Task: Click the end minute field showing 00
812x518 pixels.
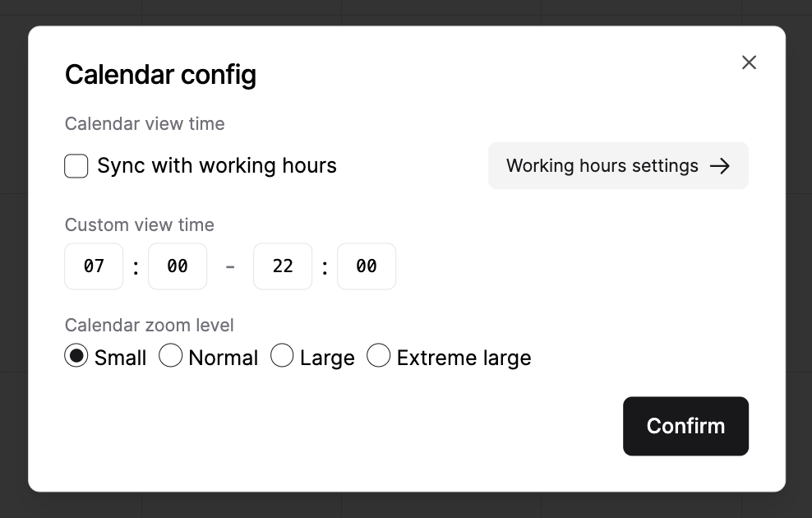Action: tap(367, 266)
